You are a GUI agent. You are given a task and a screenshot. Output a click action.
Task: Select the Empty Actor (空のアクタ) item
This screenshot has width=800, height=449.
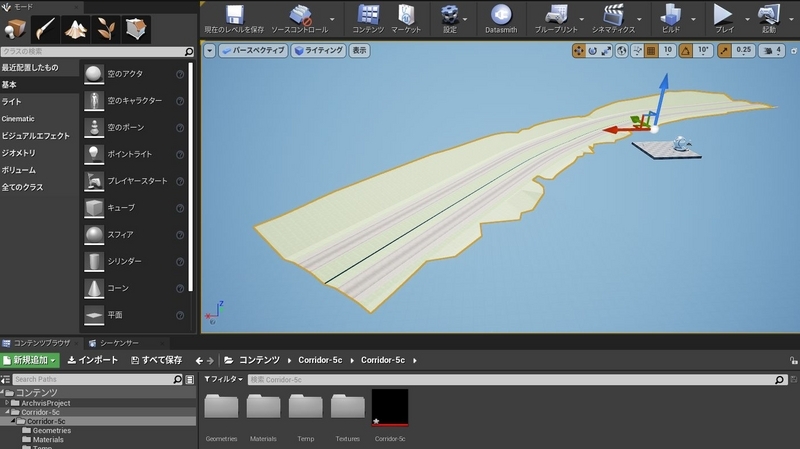(x=134, y=74)
